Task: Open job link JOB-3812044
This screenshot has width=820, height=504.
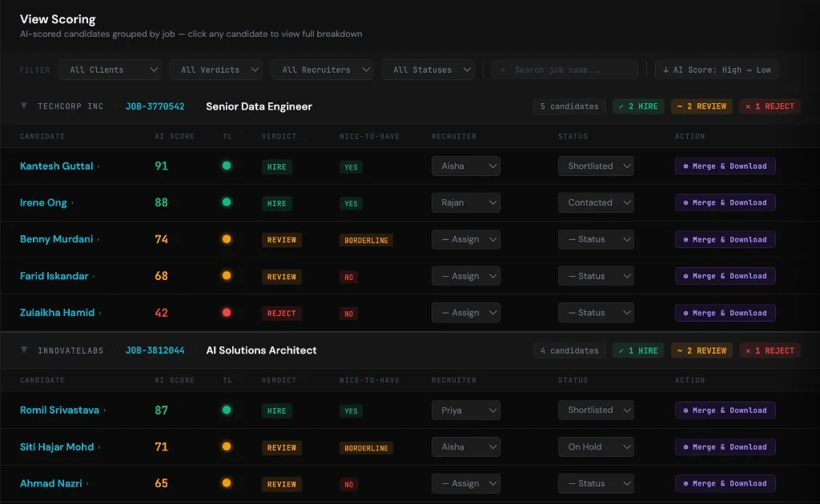Action: tap(155, 350)
